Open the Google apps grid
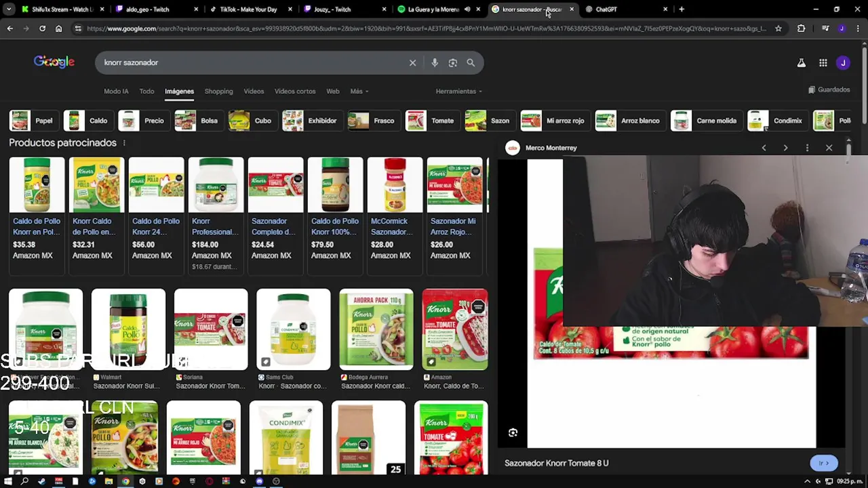Viewport: 868px width, 488px height. 823,63
